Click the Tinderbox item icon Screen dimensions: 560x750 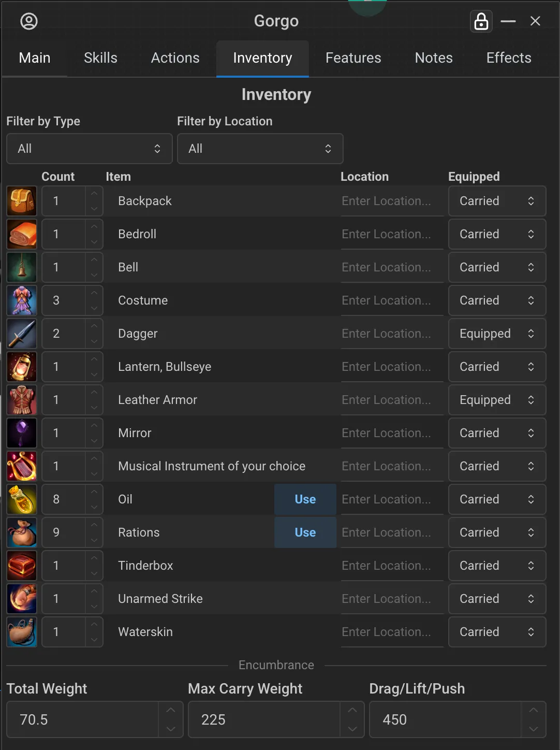click(22, 566)
